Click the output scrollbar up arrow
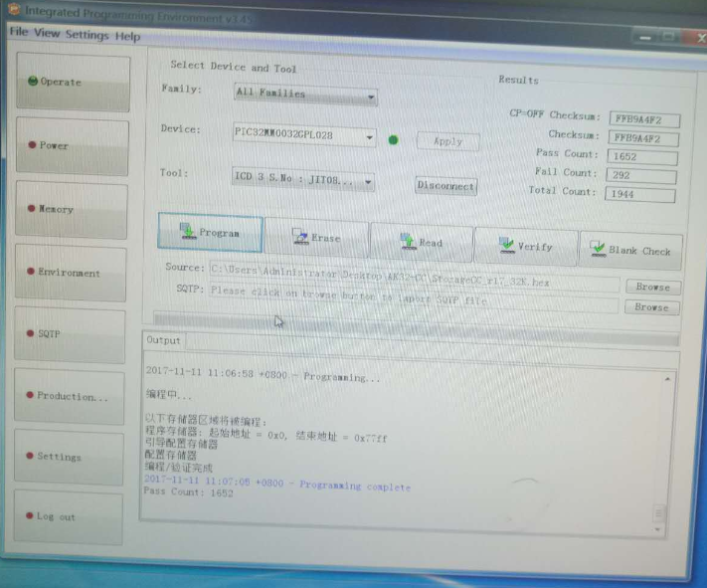Screen dimensions: 707x588 667,379
